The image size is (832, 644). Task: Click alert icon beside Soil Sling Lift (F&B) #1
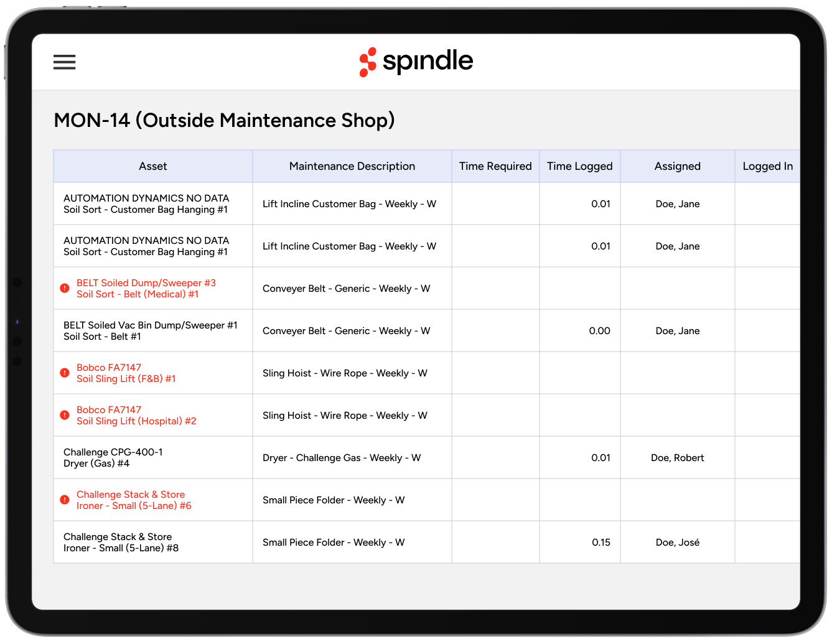coord(65,373)
